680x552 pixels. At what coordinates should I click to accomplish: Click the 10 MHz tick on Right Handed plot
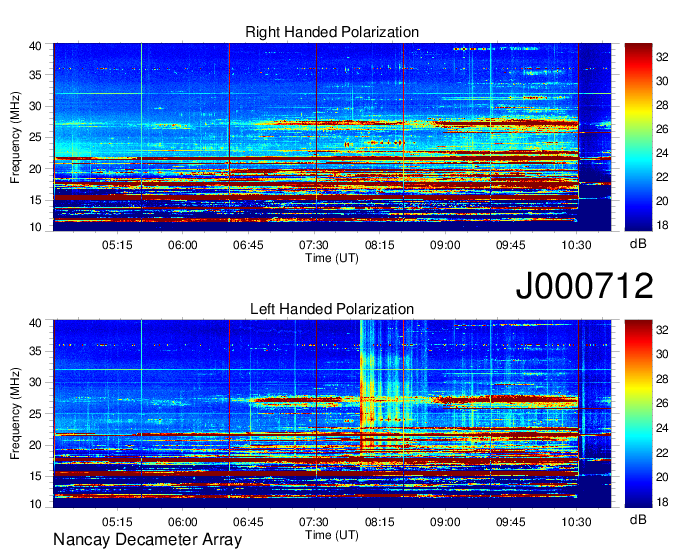(35, 227)
